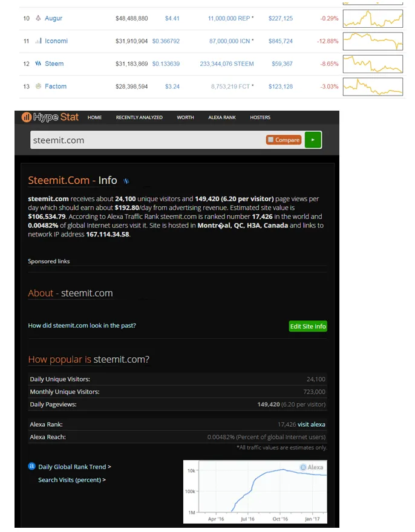Viewport: 415px width, 532px height.
Task: Click Factom supply 8,753,219 FCT
Action: pyautogui.click(x=230, y=86)
